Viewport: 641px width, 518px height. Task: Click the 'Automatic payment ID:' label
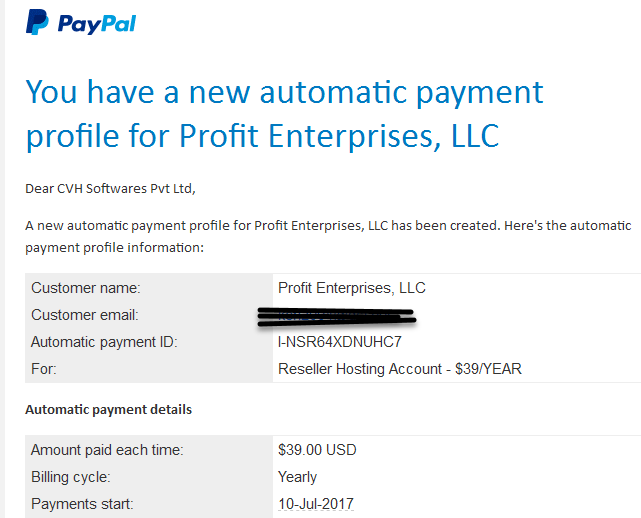(104, 342)
